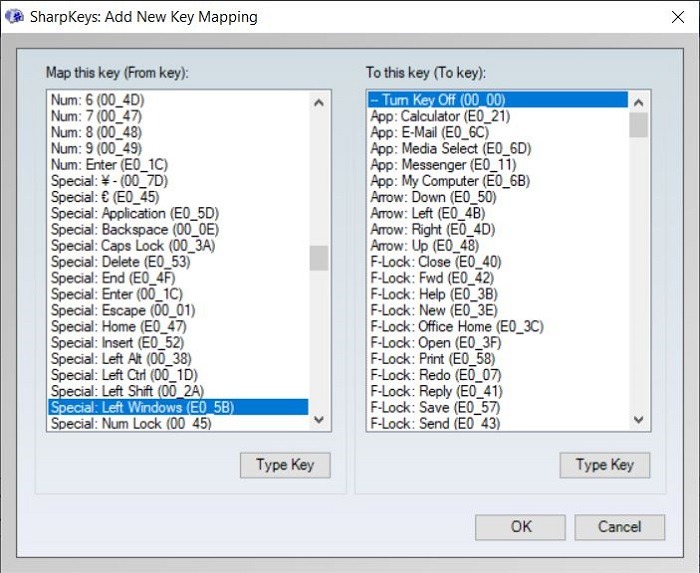Select App: E-Mail (E0_6C) entry

pos(498,132)
